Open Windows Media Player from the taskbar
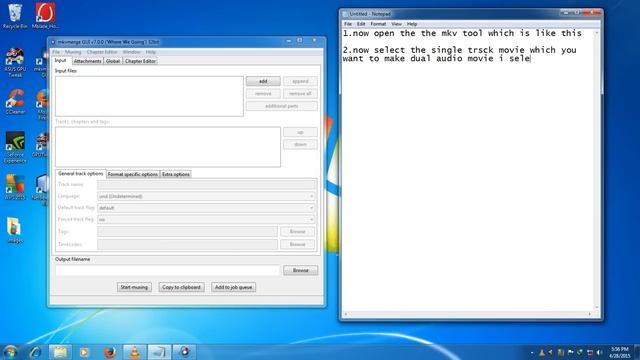 84,352
